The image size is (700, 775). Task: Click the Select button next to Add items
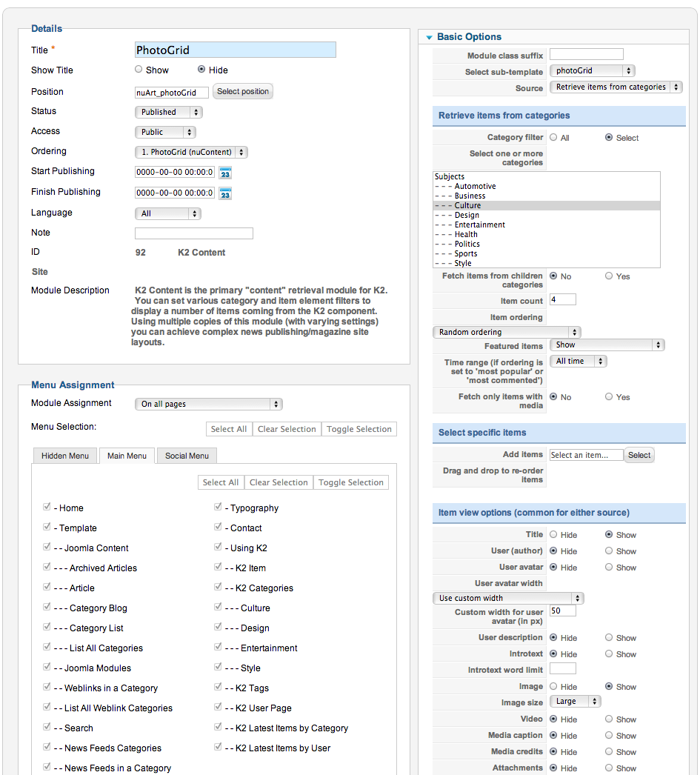click(639, 455)
